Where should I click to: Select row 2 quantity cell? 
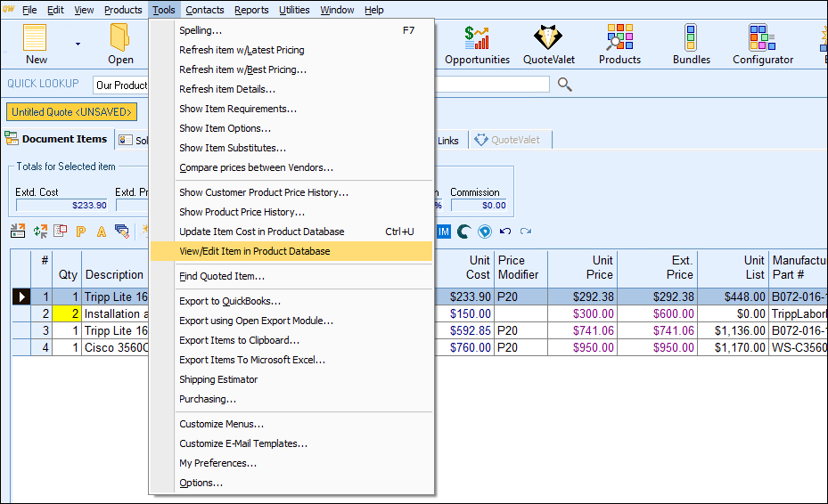(68, 313)
